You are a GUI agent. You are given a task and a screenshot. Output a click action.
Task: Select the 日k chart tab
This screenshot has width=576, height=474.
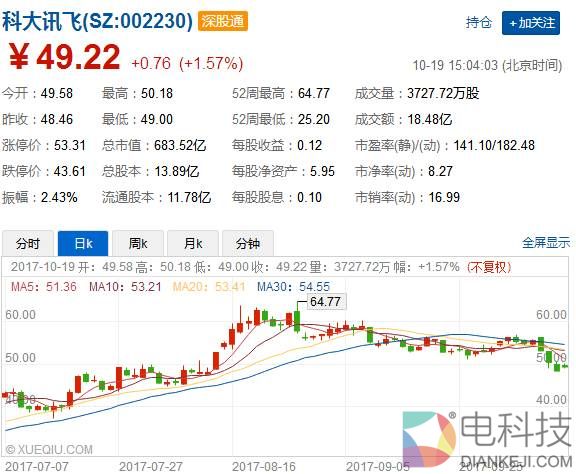(83, 243)
